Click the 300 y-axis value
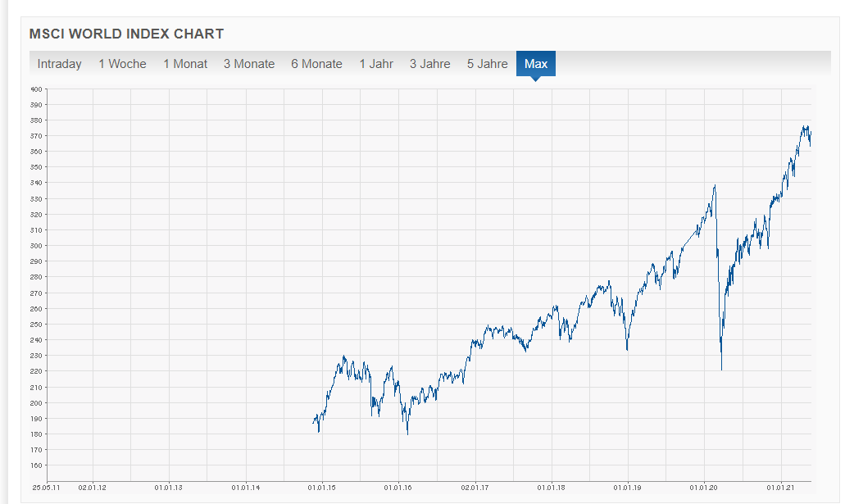Image resolution: width=845 pixels, height=504 pixels. [36, 246]
